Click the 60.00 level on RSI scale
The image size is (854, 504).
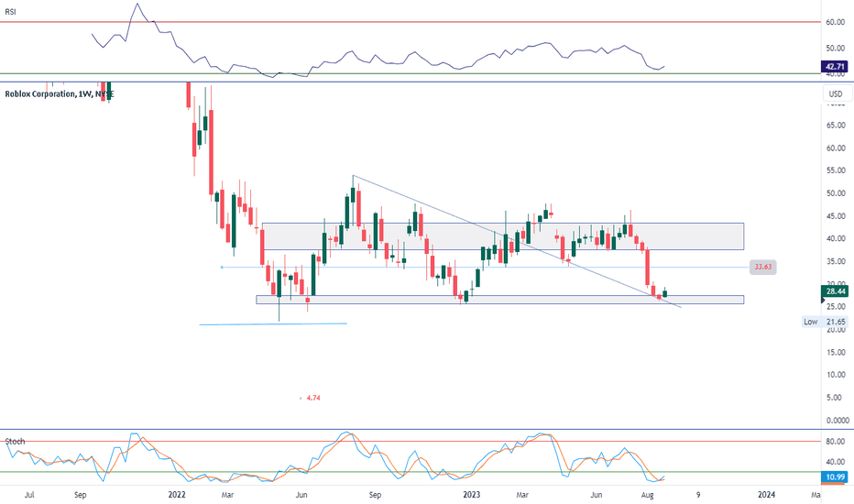point(836,22)
